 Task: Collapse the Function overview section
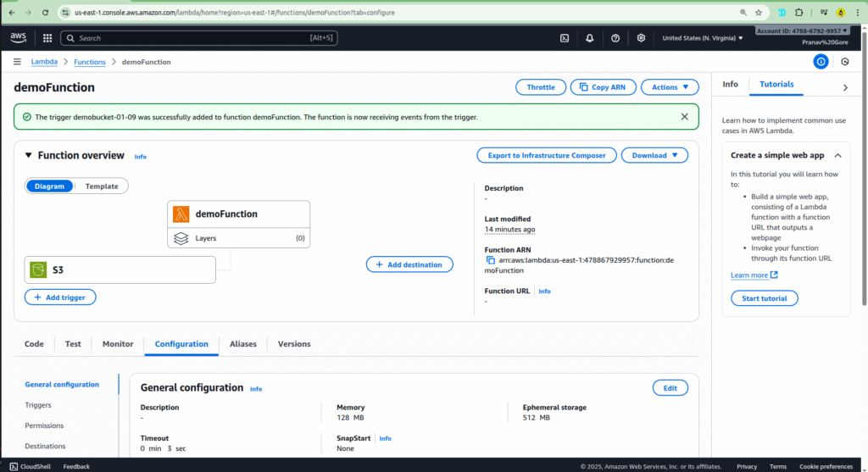(28, 155)
